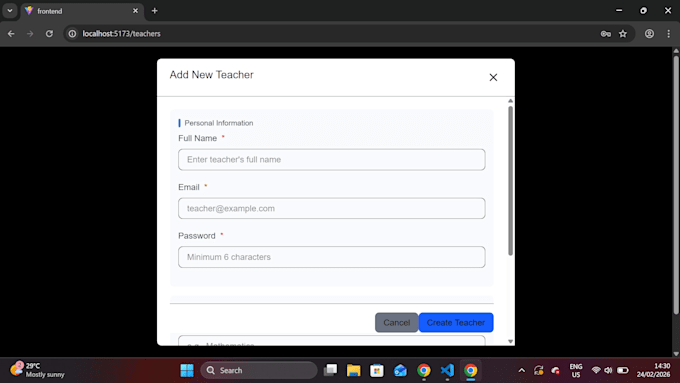Bookmark this page with the star
The height and width of the screenshot is (383, 680).
point(623,33)
